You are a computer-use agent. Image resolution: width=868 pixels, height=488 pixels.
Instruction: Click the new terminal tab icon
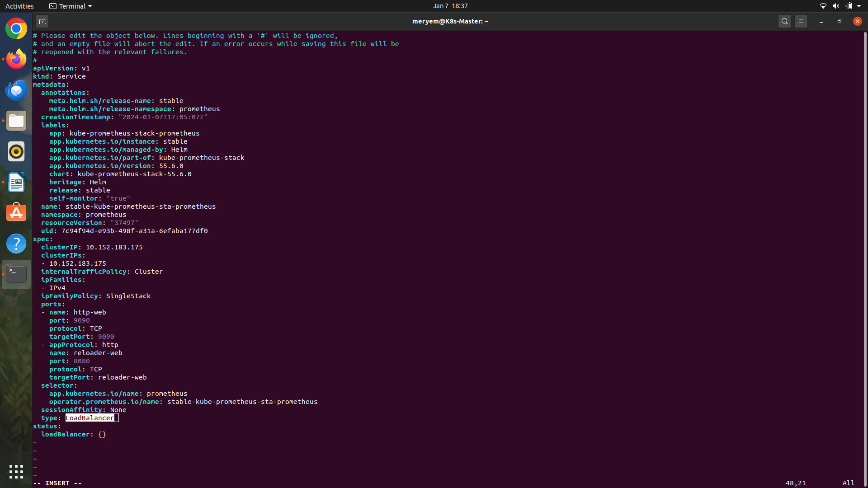click(x=42, y=21)
